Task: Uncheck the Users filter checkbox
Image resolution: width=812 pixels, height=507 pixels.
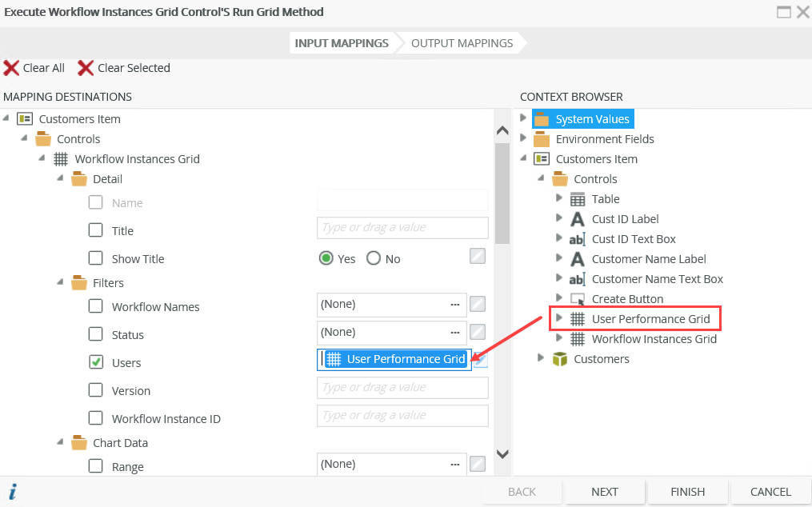Action: (x=96, y=362)
